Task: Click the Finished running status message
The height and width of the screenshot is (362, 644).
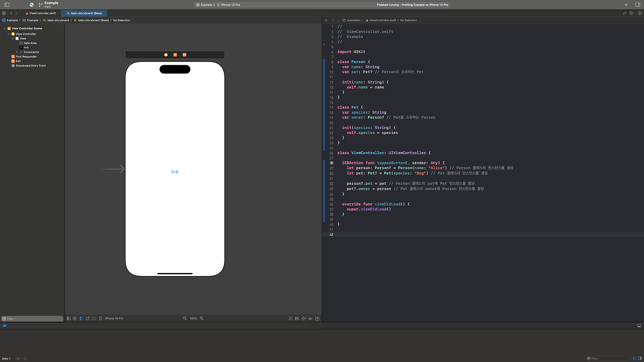Action: pos(413,5)
